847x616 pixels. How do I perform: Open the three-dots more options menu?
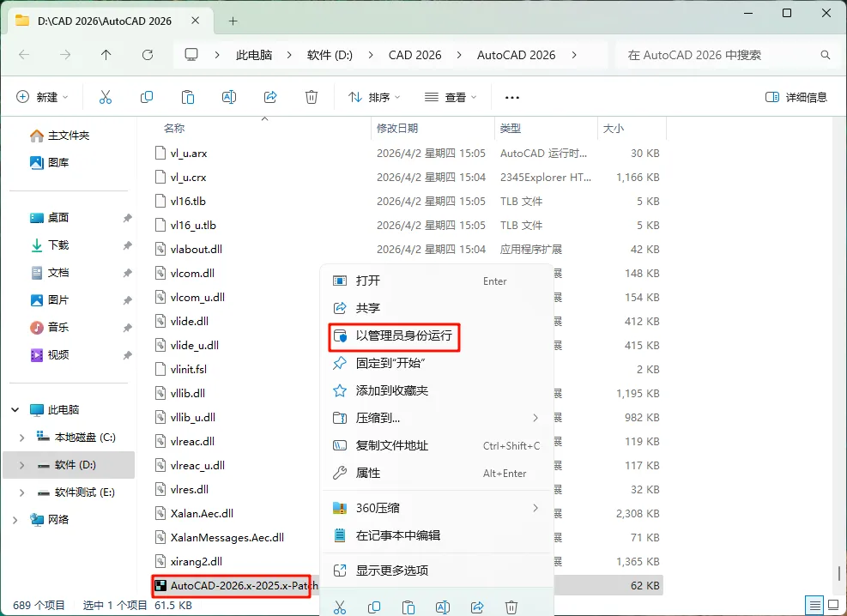tap(511, 98)
